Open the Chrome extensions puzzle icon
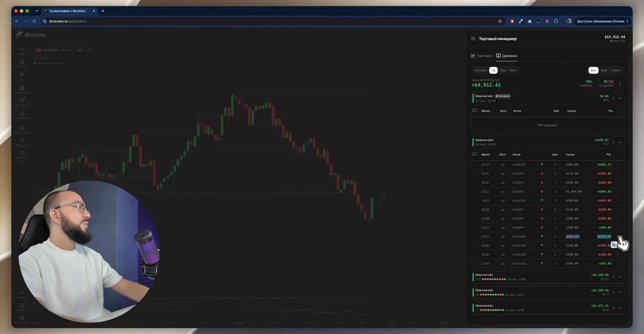The width and height of the screenshot is (644, 334). 556,21
